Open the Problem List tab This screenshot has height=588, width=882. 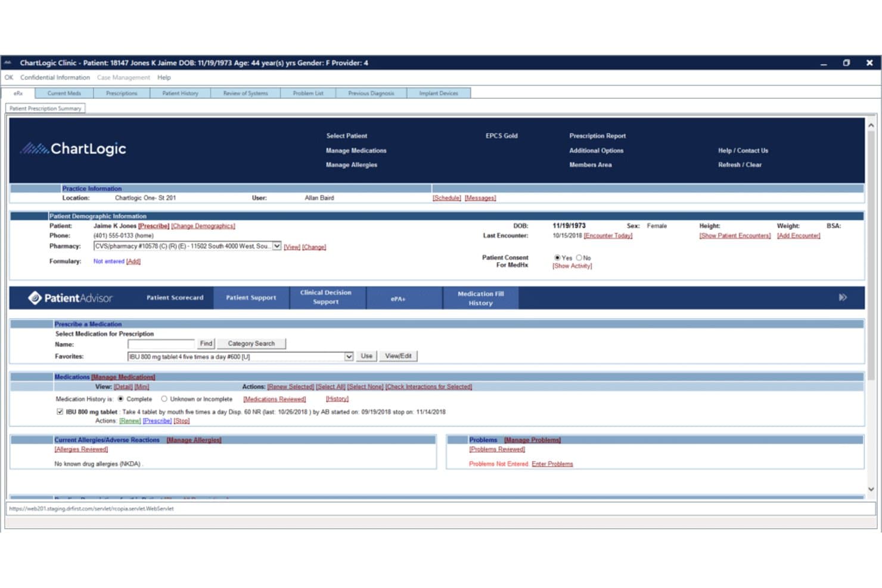click(308, 94)
